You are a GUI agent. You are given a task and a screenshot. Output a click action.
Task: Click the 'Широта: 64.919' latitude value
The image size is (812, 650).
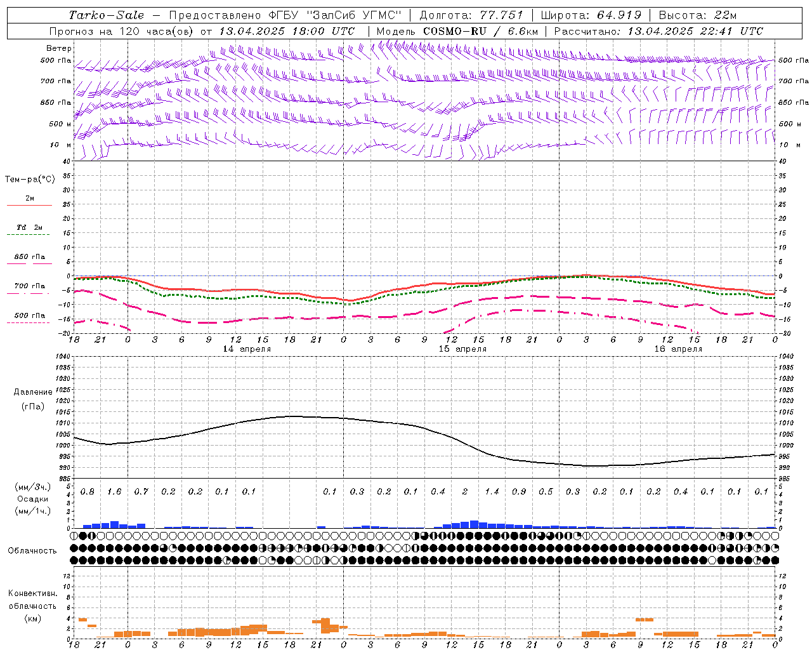[x=591, y=15]
